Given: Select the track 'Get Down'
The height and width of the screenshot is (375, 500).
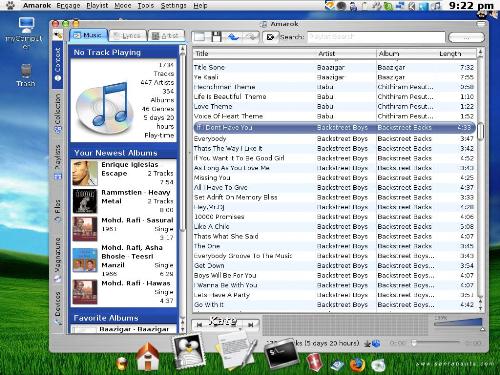Looking at the screenshot, I should tap(334, 266).
